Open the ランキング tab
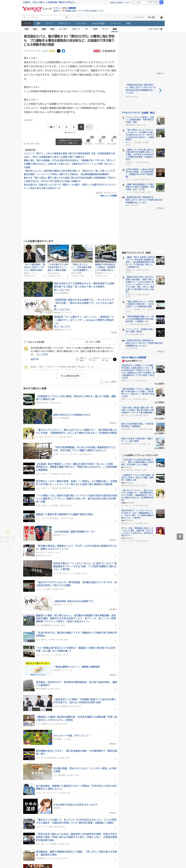Viewport: 186px width, 868px height. pyautogui.click(x=115, y=23)
